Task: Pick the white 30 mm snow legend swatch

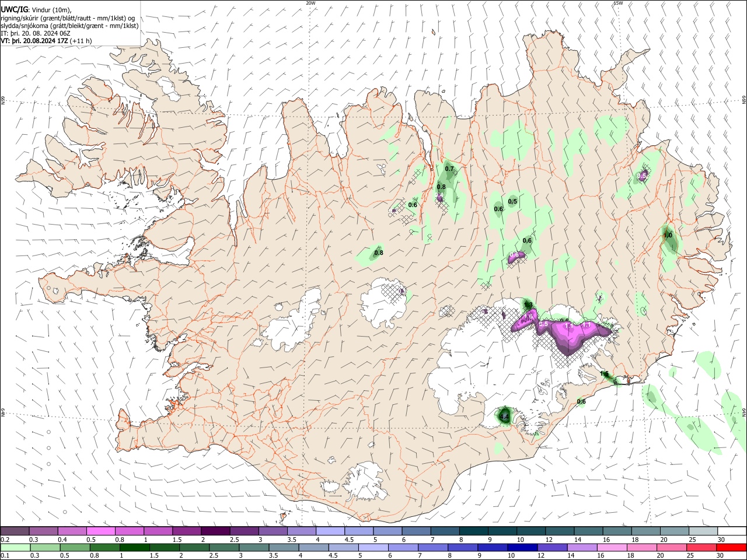Action: click(732, 531)
